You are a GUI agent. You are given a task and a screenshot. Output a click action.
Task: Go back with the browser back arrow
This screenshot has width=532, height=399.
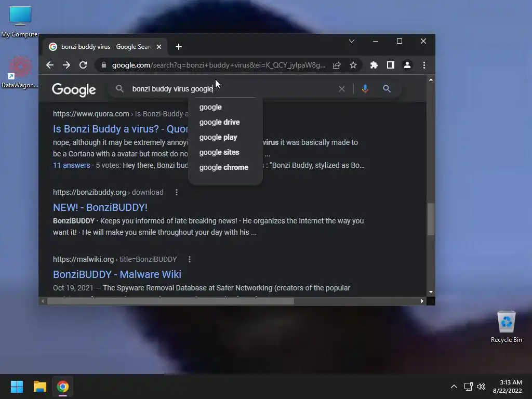point(50,65)
